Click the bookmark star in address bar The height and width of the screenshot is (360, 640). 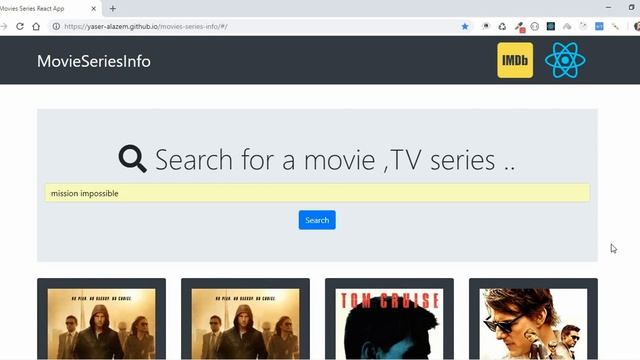pyautogui.click(x=464, y=27)
